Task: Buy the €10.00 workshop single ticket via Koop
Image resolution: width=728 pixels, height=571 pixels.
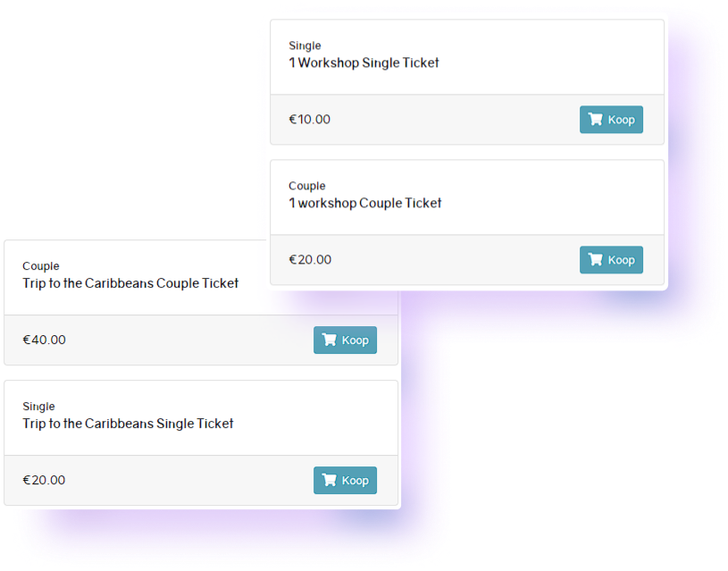Action: tap(611, 120)
